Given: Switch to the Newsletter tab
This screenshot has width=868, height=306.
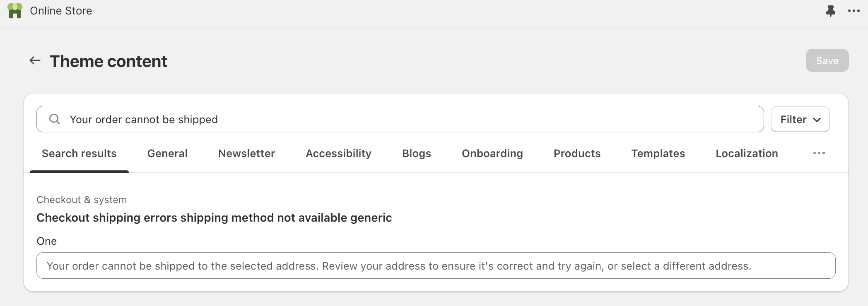Looking at the screenshot, I should click(246, 153).
